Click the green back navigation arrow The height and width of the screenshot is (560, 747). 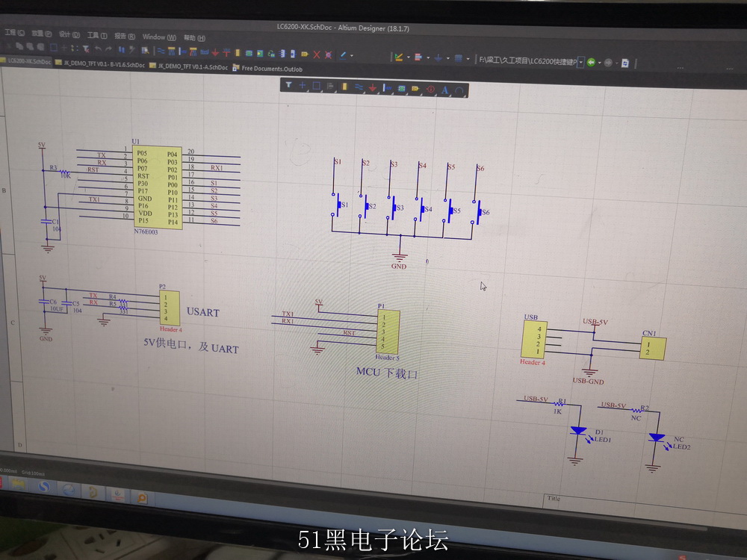pos(591,63)
